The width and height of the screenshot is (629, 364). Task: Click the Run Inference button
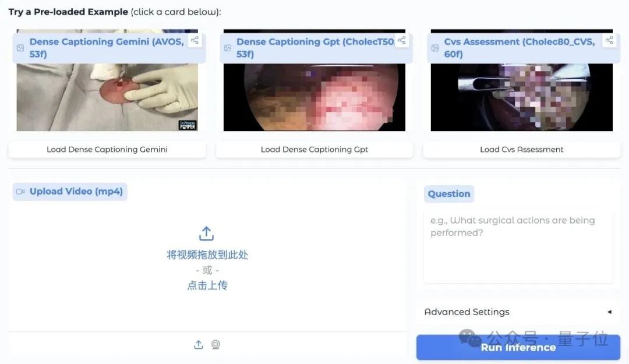click(518, 347)
